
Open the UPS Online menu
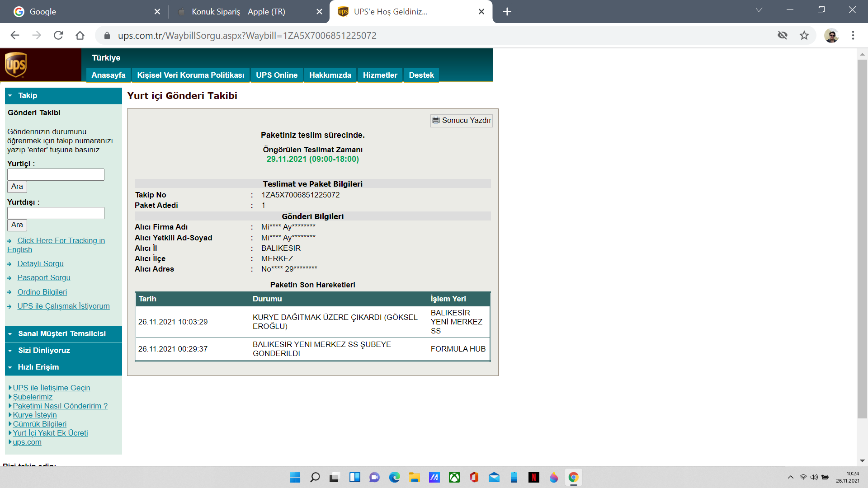click(277, 75)
